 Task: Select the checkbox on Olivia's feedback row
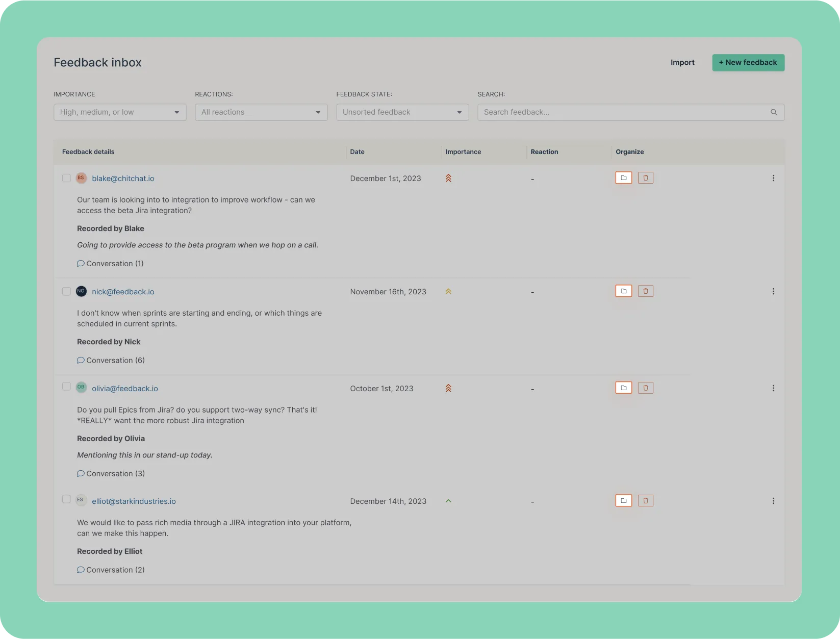(x=66, y=386)
